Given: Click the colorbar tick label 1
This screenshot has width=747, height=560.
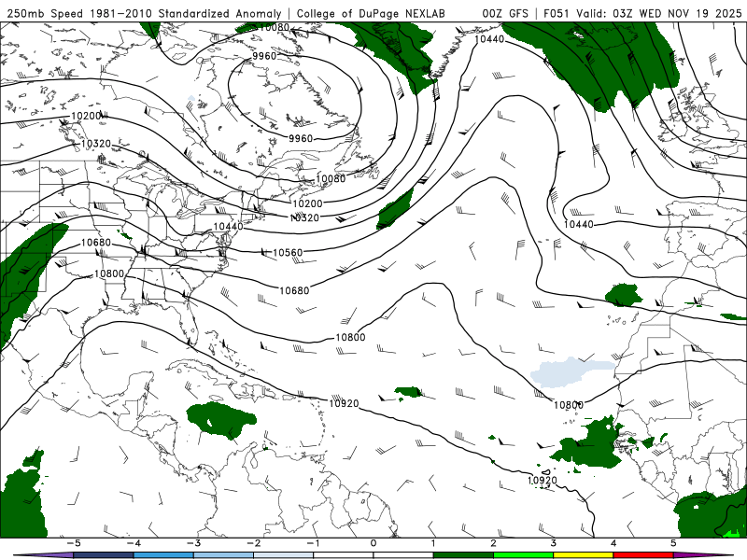Looking at the screenshot, I should 433,543.
